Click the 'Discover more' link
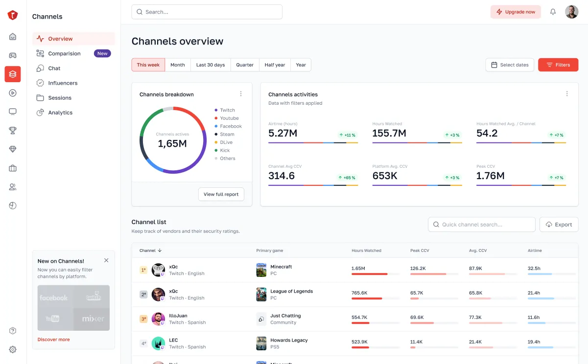This screenshot has width=588, height=364. tap(53, 340)
